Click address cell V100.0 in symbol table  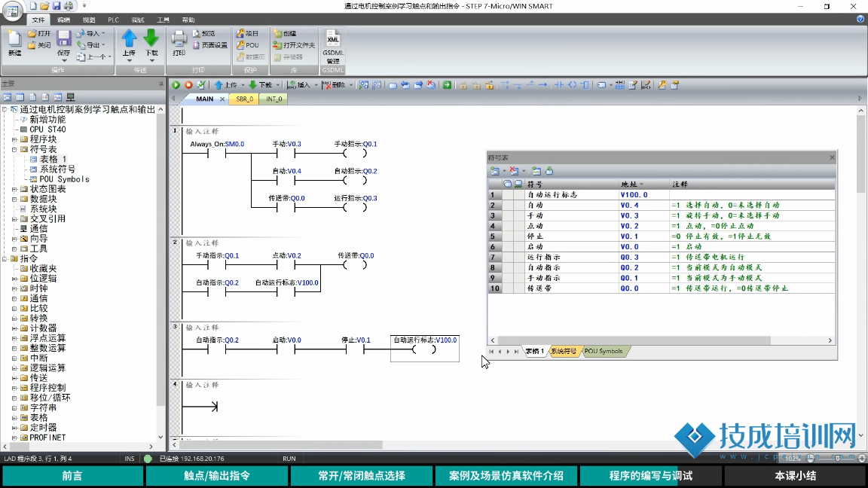pos(643,195)
